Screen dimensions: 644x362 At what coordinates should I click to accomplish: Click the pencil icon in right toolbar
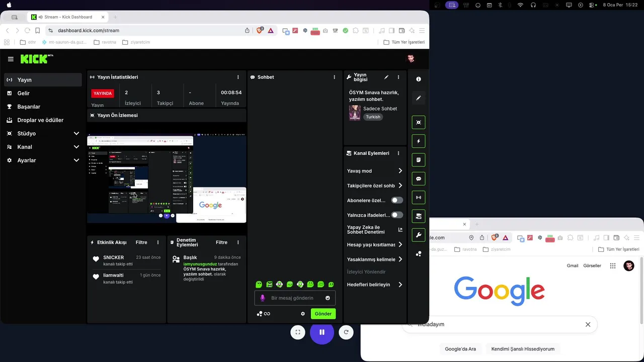(419, 98)
